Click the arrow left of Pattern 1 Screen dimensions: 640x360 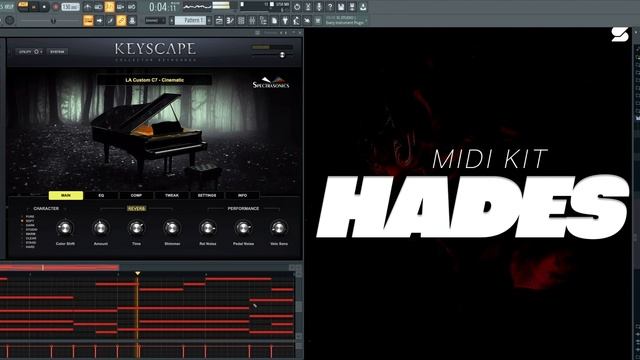pyautogui.click(x=172, y=20)
